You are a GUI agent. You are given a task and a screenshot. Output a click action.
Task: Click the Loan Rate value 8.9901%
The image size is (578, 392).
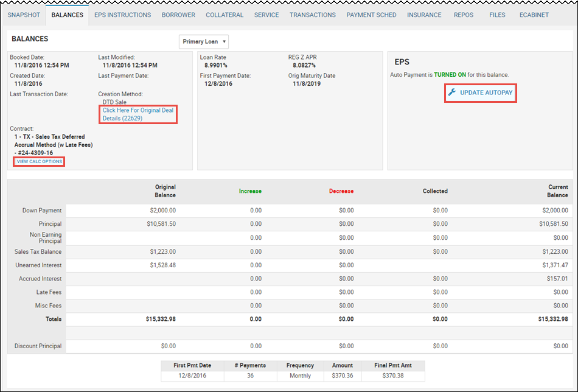tap(216, 65)
